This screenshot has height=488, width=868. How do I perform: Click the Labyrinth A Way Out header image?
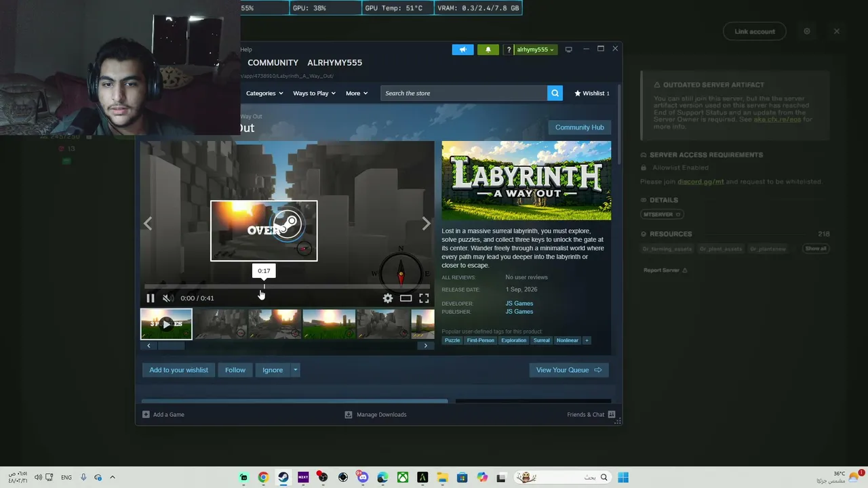pos(526,180)
